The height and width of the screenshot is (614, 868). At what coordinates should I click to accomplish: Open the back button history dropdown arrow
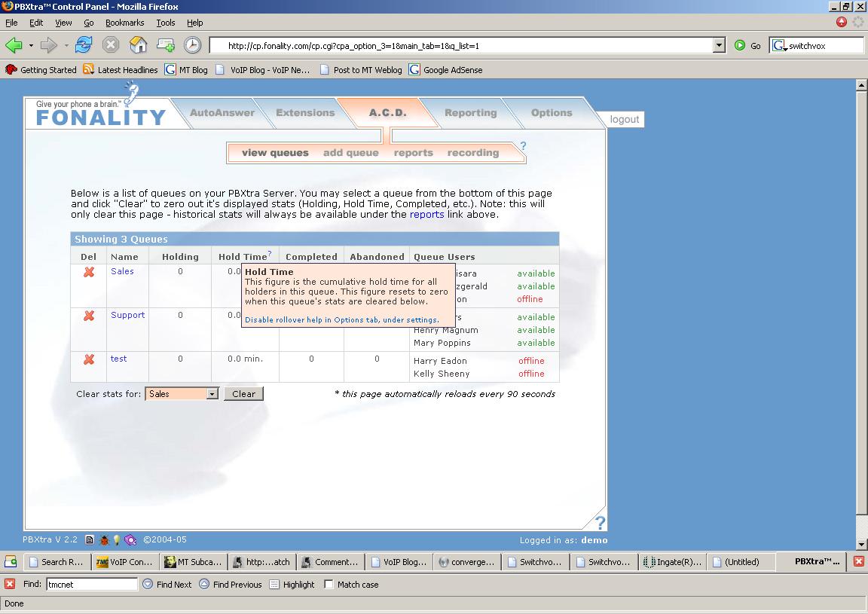coord(31,45)
